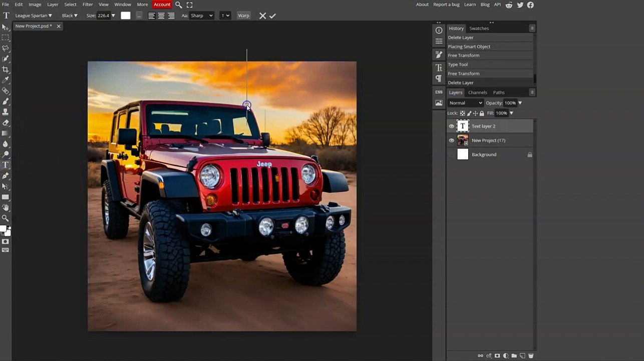Open the Layers panel options menu
Viewport: 644px width, 361px height.
coord(532,92)
